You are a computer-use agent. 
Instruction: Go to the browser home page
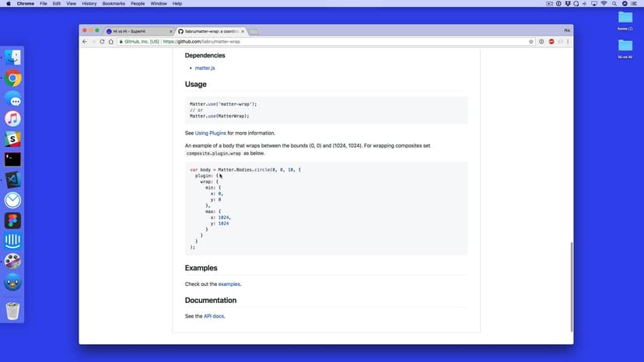click(110, 41)
